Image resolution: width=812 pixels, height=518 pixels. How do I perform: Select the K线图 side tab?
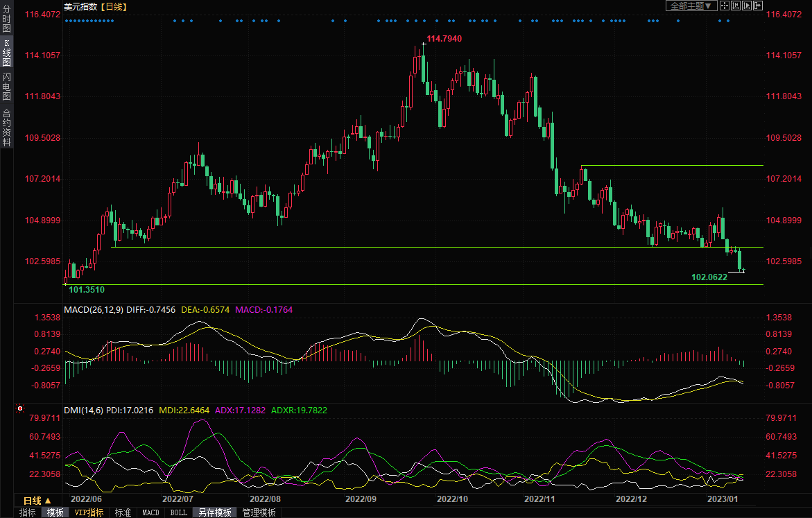click(x=6, y=52)
